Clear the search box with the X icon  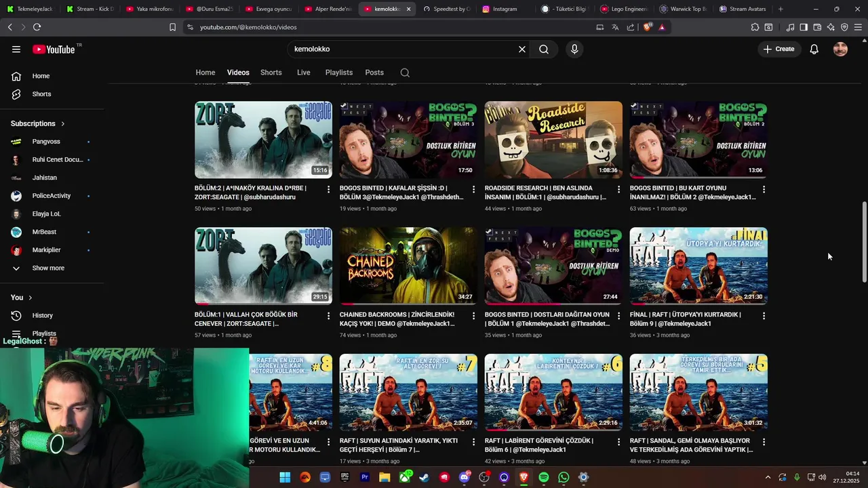tap(522, 49)
